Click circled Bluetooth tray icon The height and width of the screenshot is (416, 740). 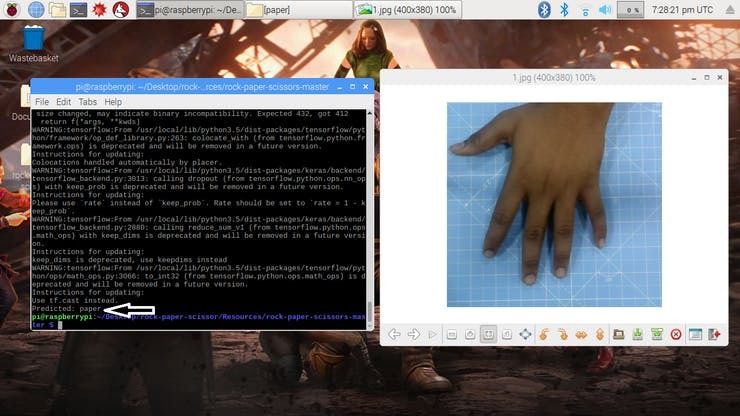tap(544, 9)
